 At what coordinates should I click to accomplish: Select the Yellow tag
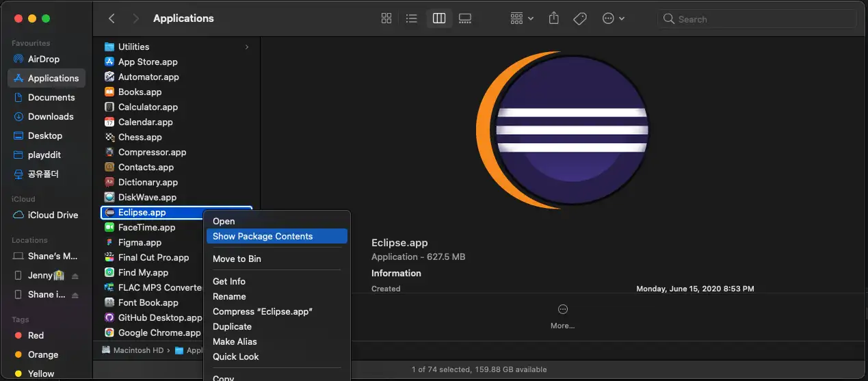tap(47, 373)
